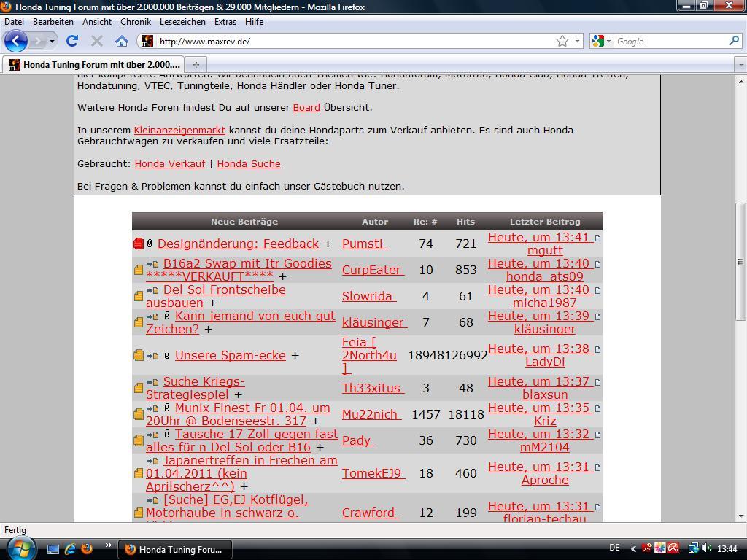Reload the current page

tap(71, 41)
